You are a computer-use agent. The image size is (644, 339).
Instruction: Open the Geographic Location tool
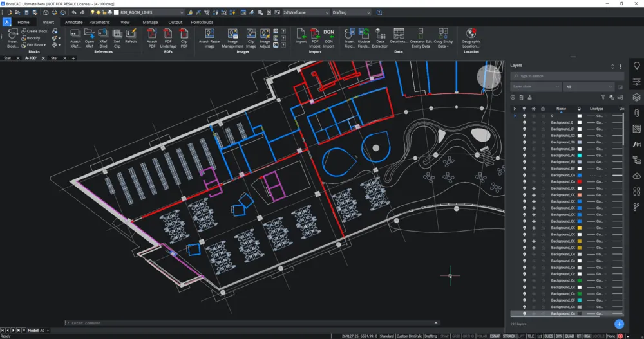click(471, 35)
